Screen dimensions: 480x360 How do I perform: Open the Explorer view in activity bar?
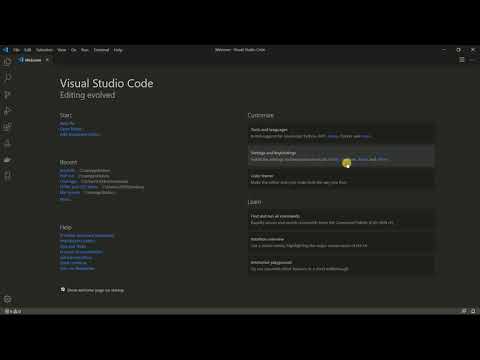click(x=7, y=61)
